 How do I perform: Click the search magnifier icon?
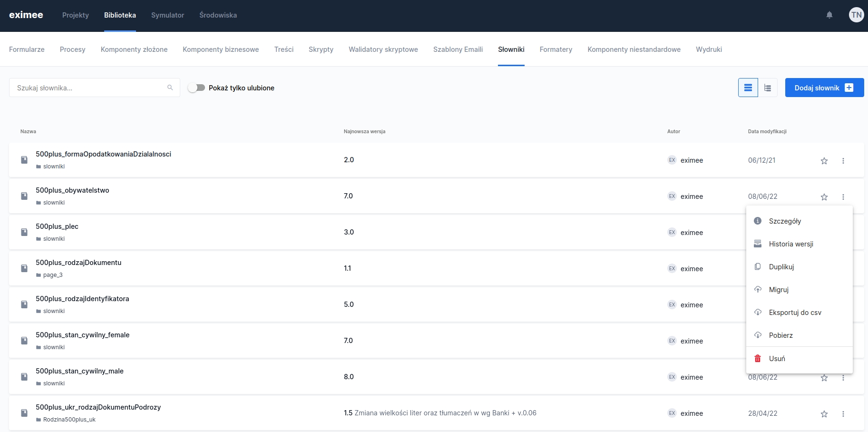(170, 88)
